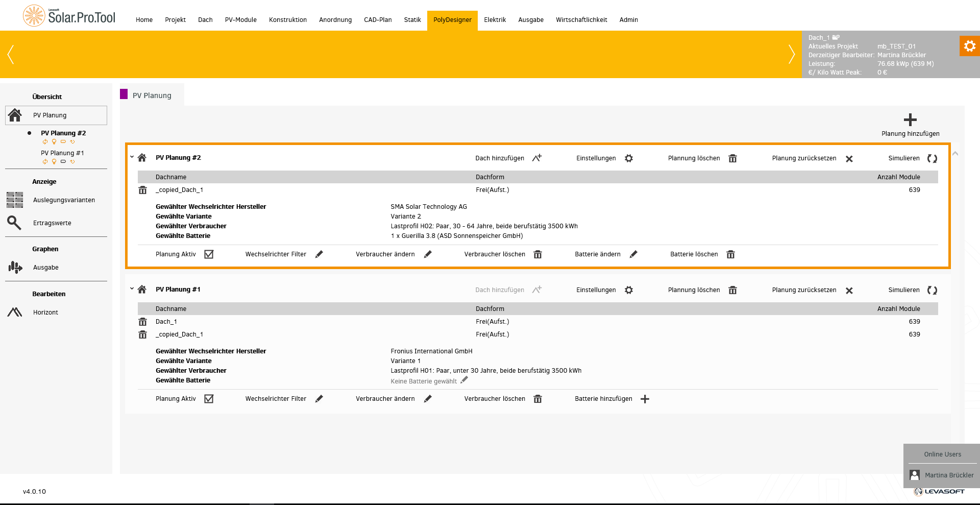Edit battery of PV Planung #2 via pencil icon
Viewport: 980px width, 505px height.
coord(633,254)
